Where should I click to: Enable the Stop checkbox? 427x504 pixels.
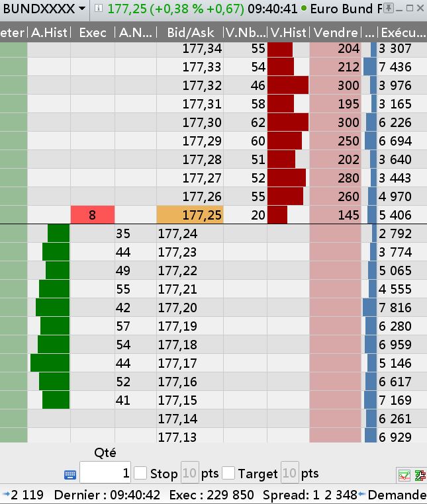[140, 473]
